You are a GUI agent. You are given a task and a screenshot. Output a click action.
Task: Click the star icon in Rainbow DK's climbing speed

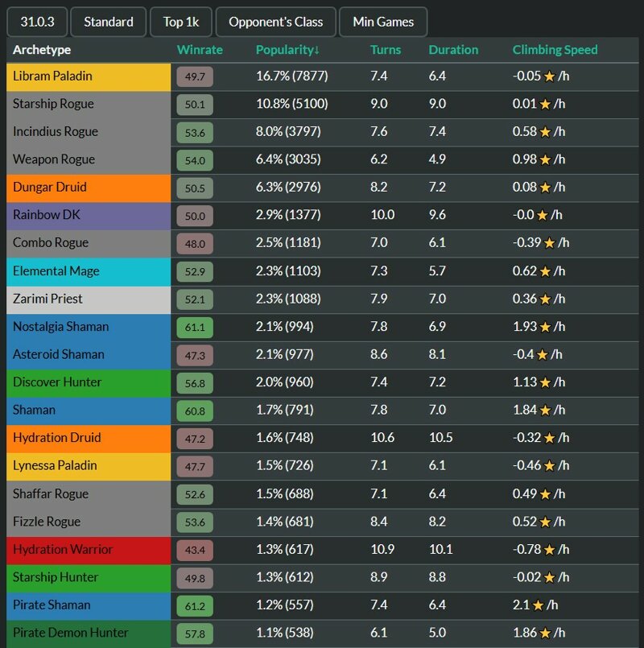point(543,215)
